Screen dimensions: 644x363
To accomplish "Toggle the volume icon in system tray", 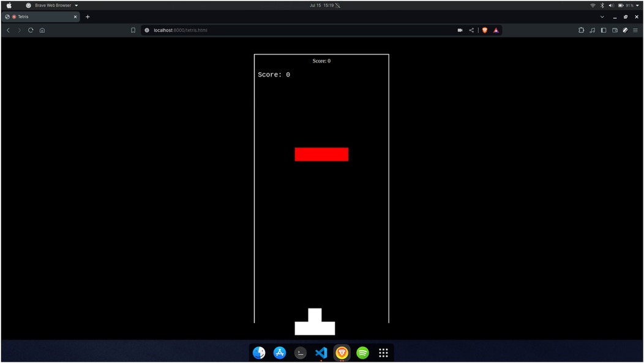I will (611, 5).
